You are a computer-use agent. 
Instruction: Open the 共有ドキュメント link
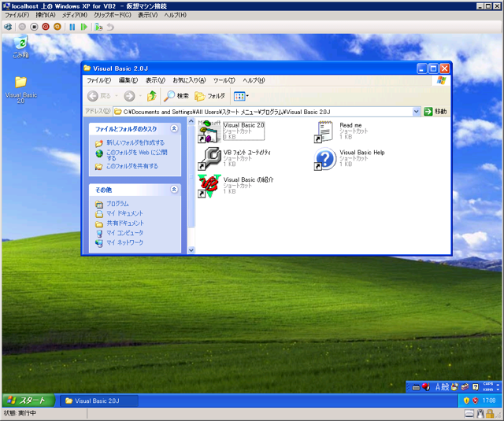125,223
